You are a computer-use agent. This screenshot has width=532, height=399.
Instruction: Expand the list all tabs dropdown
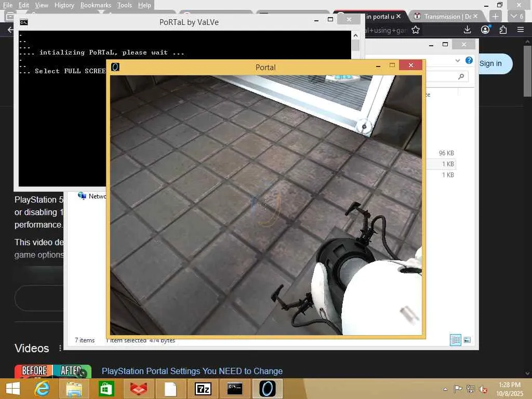coord(517,16)
